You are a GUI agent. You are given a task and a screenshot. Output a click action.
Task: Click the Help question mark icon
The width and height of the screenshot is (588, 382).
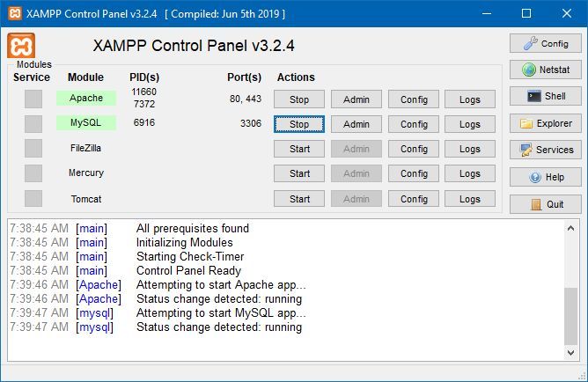point(545,177)
